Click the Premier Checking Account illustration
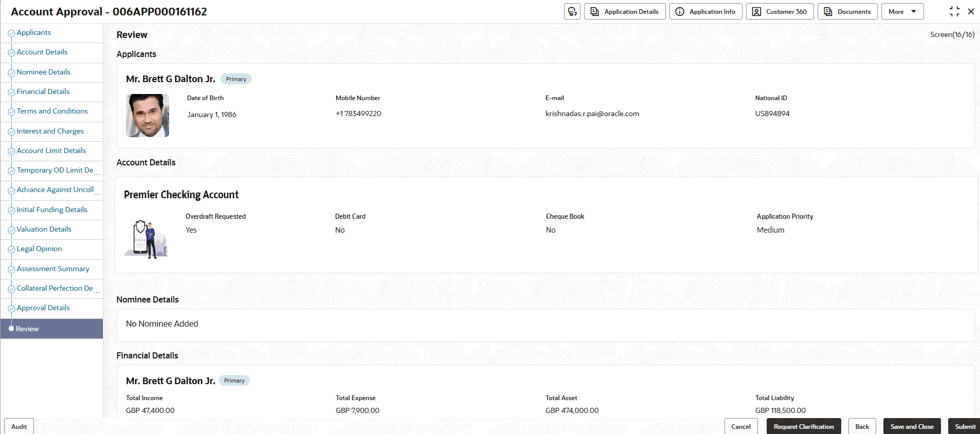This screenshot has height=434, width=980. tap(146, 239)
